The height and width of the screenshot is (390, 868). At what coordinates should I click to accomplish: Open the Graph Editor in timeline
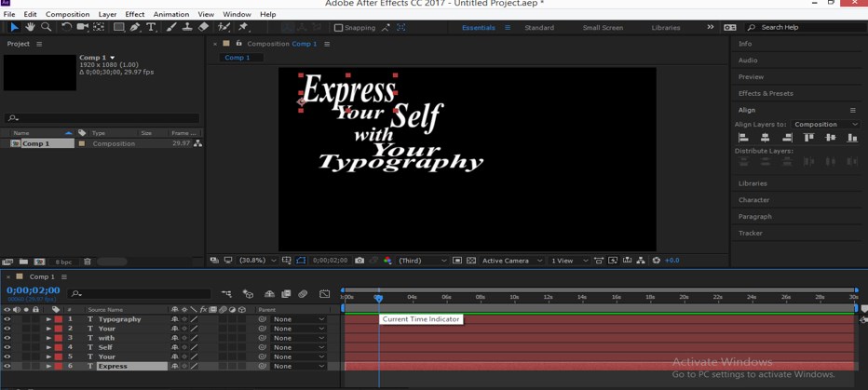[324, 294]
